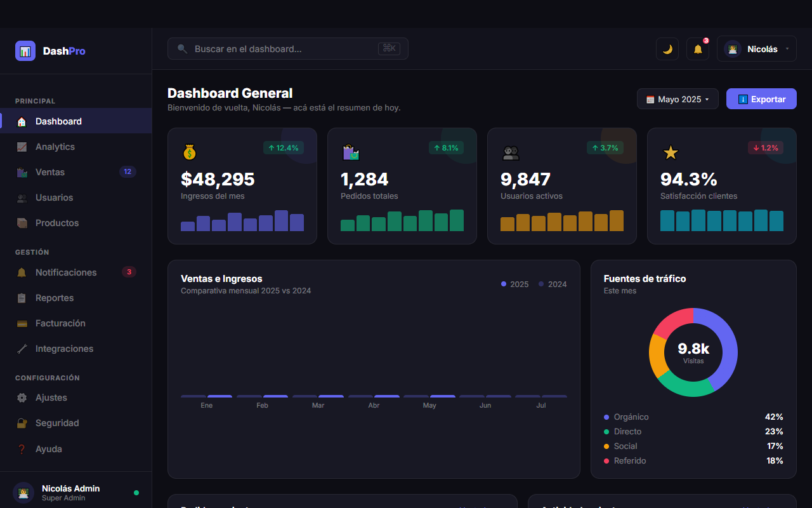Click the Ventas e Ingresos chart title
The image size is (812, 508).
[x=221, y=279]
